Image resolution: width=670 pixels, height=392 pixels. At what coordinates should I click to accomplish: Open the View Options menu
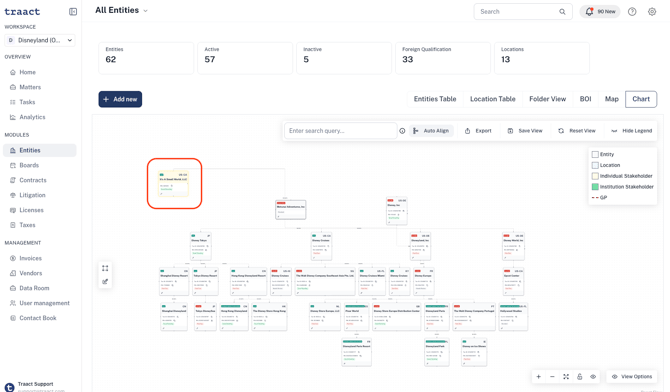click(x=632, y=377)
